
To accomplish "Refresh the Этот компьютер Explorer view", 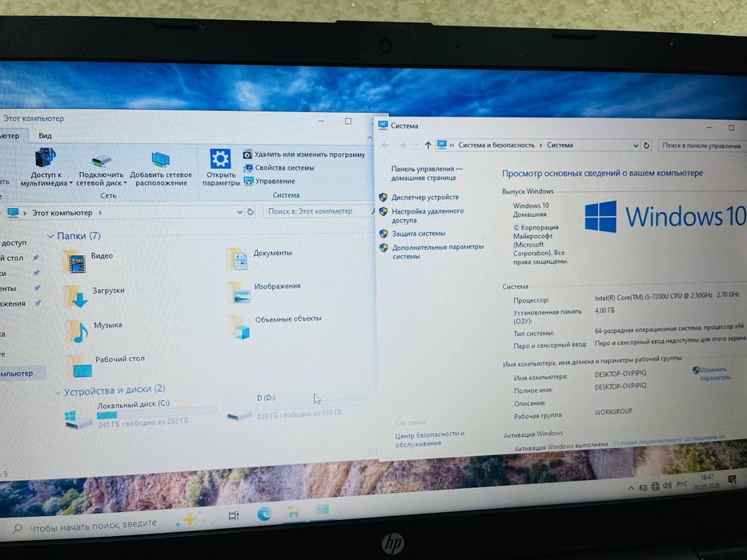I will tap(250, 212).
